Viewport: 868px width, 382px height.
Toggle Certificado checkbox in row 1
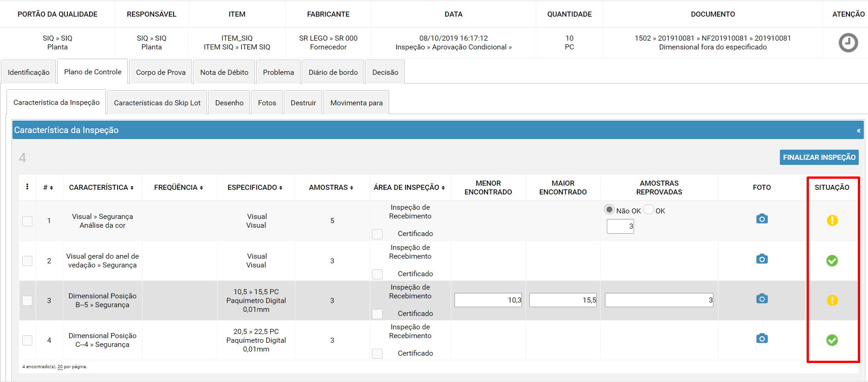[377, 234]
